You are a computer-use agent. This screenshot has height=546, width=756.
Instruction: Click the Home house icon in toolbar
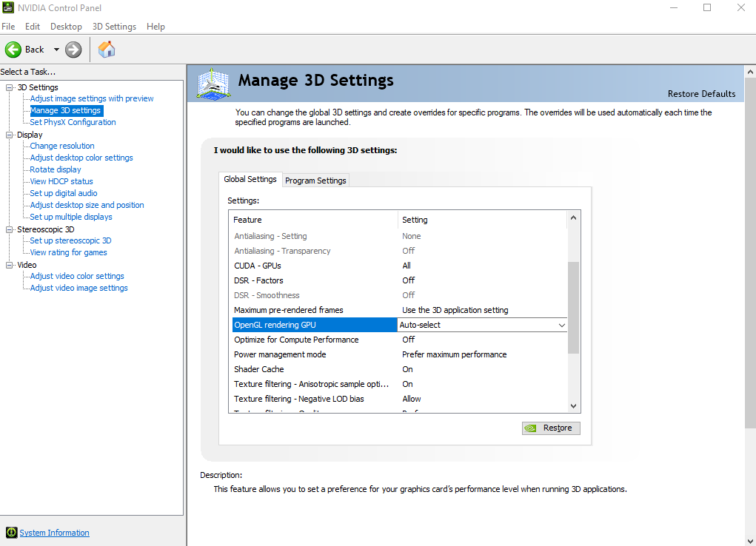(x=107, y=49)
